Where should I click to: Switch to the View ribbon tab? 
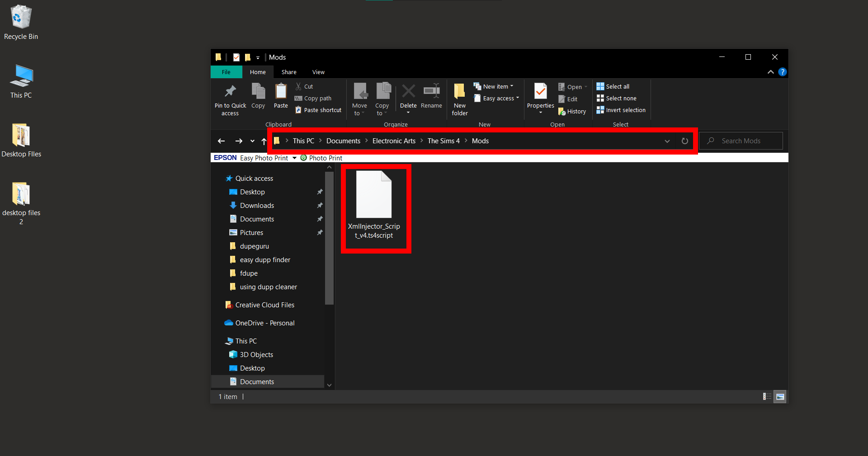click(318, 72)
